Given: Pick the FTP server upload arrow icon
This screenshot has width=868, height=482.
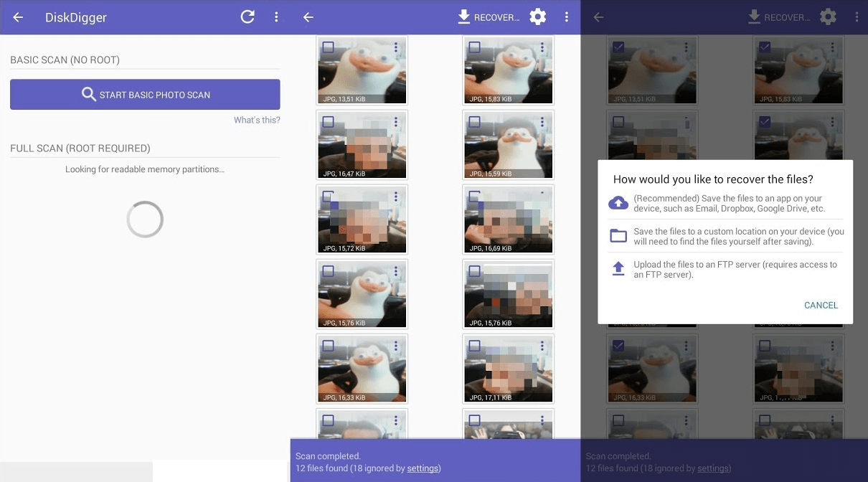Looking at the screenshot, I should 618,269.
